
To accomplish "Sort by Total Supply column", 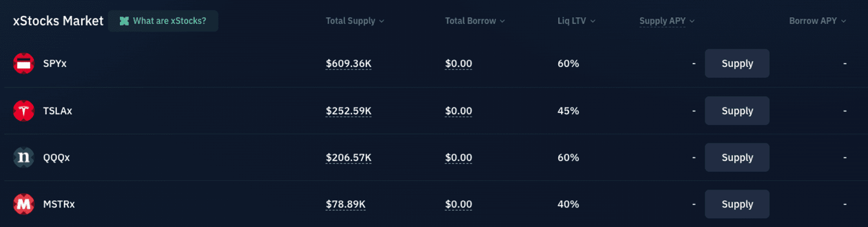I will (x=355, y=21).
